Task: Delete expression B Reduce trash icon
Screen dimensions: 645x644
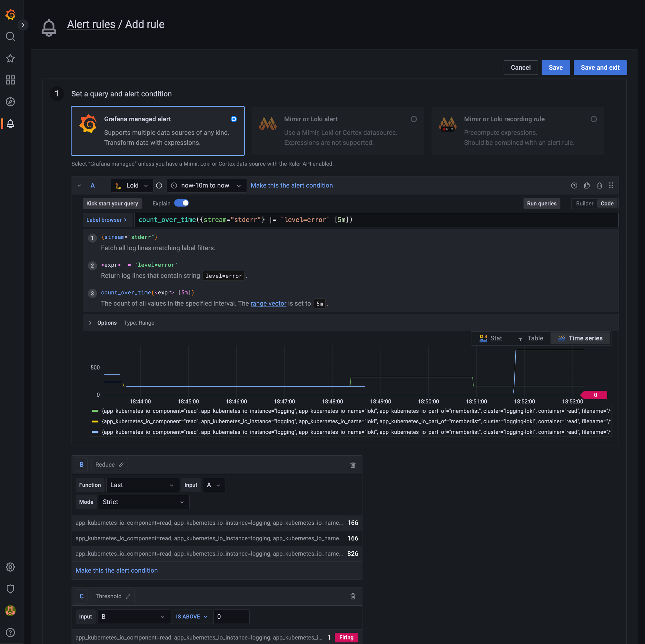Action: pos(353,465)
